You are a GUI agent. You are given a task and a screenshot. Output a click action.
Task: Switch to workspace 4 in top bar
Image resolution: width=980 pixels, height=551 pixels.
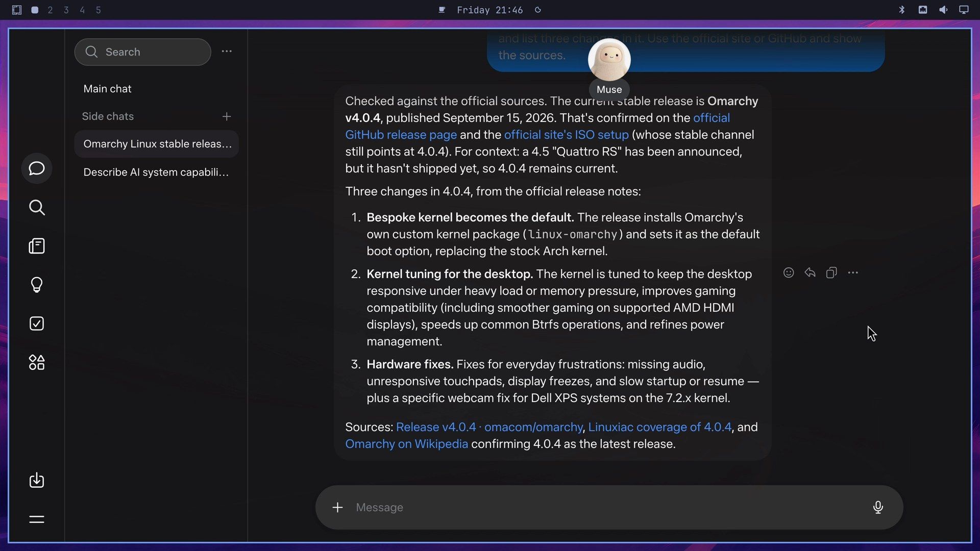point(82,10)
